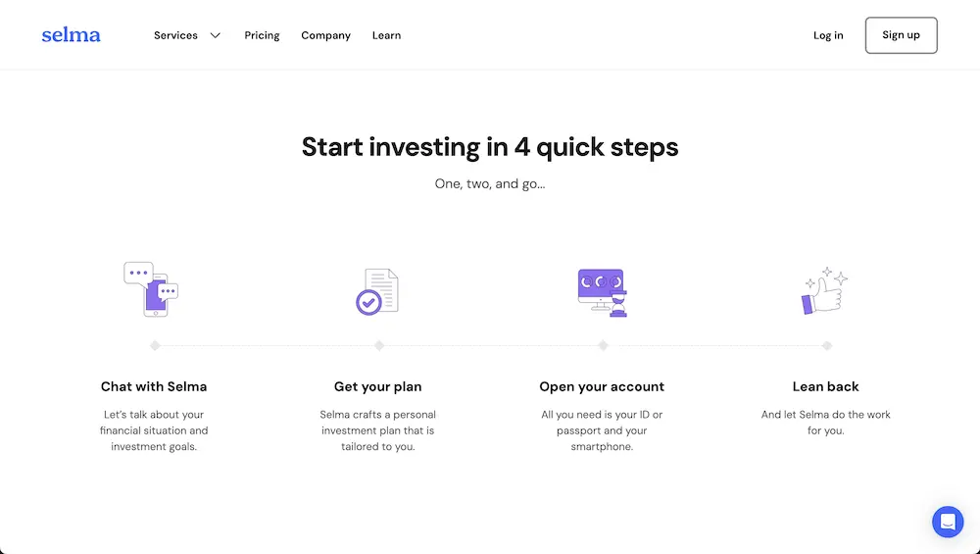
Task: Click the Selma logo
Action: pos(71,35)
